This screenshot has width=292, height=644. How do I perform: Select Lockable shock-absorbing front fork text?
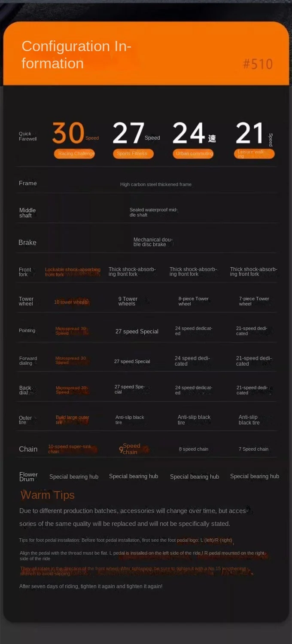coord(73,272)
